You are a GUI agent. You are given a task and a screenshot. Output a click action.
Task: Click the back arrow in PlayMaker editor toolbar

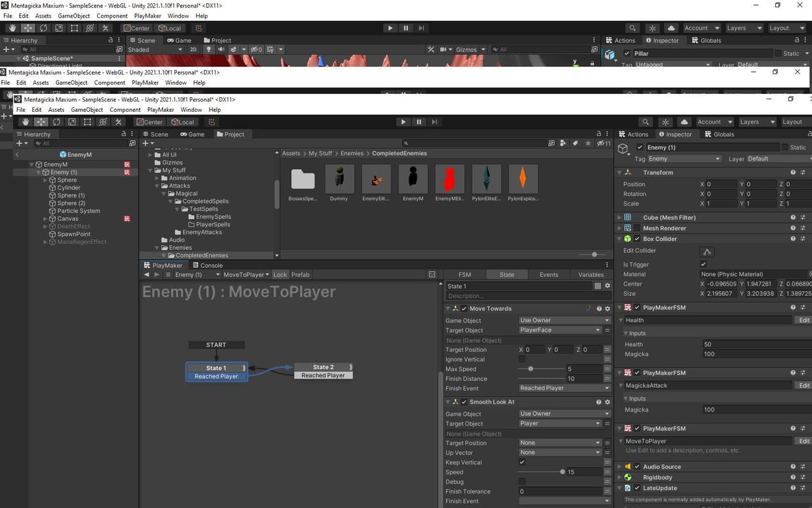147,274
